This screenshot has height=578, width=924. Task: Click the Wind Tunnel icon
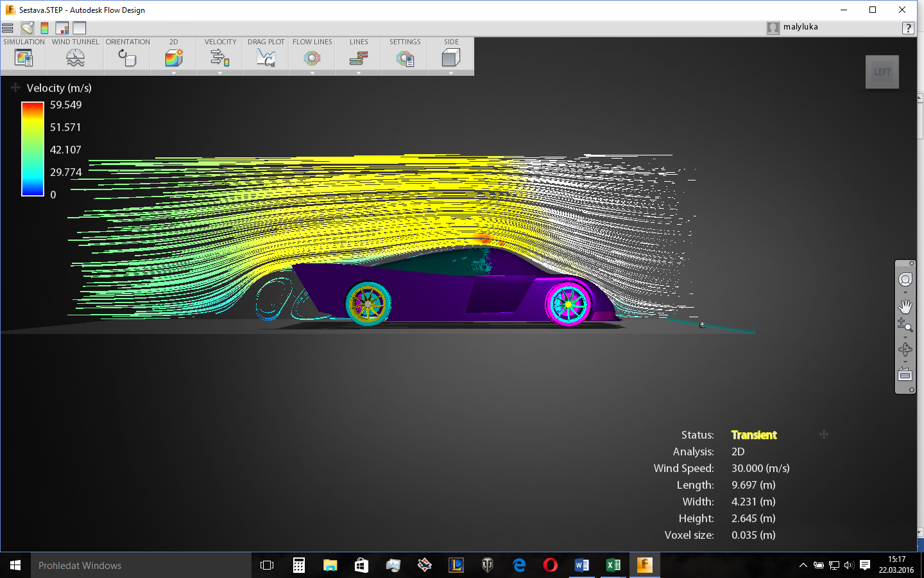pos(75,58)
